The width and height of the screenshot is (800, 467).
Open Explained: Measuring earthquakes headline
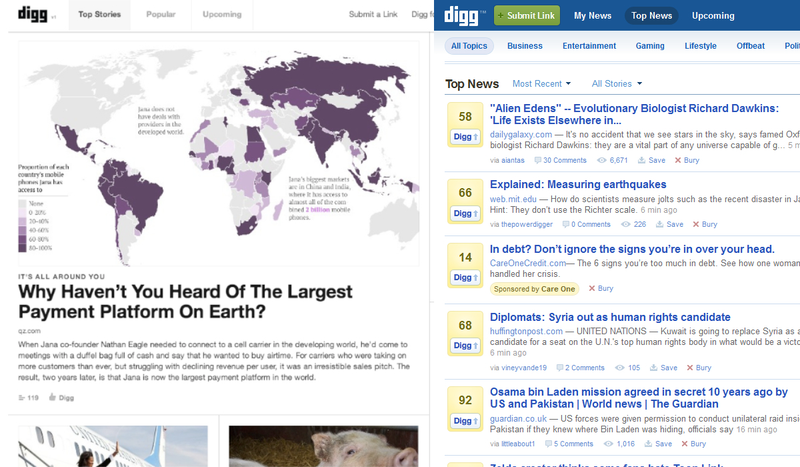(578, 184)
